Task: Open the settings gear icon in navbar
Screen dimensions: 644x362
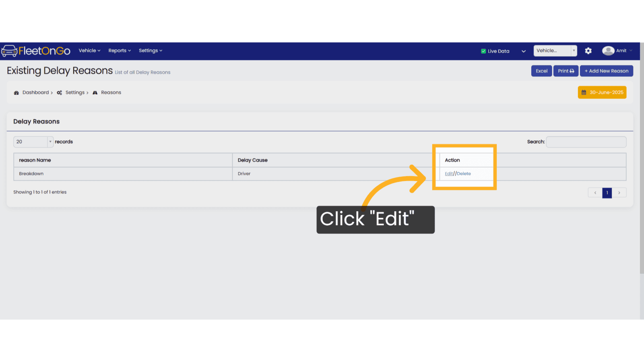Action: pos(588,51)
